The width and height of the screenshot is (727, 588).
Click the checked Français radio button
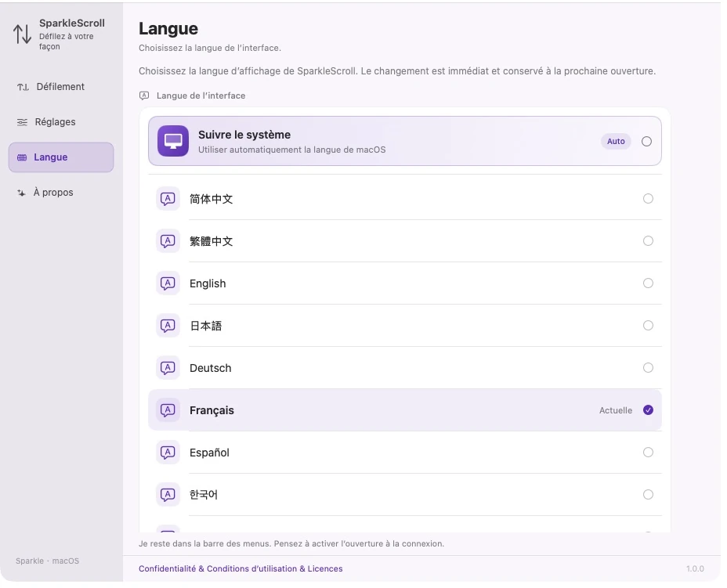(648, 410)
